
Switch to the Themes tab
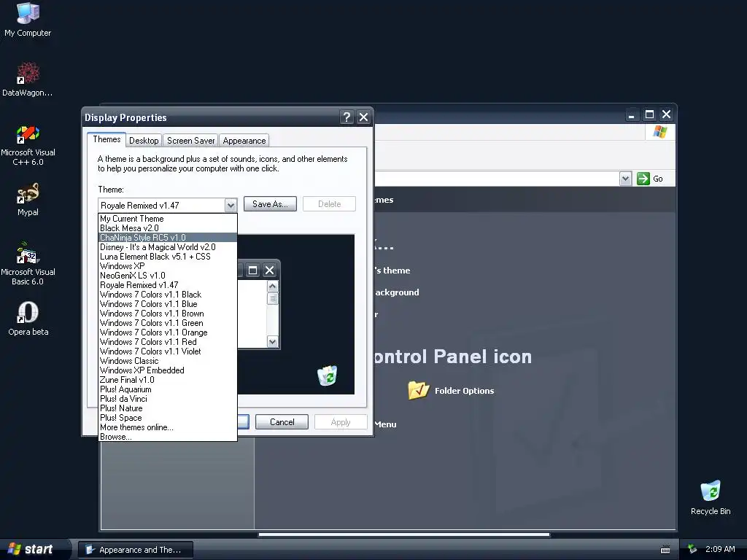[107, 139]
